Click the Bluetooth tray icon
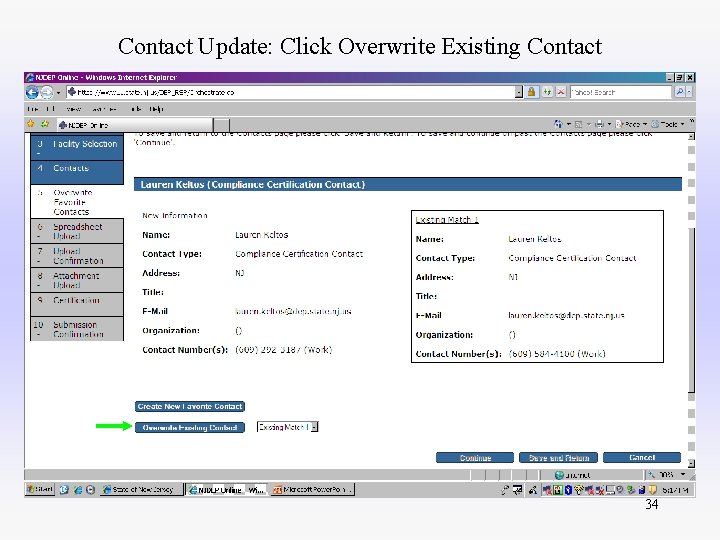This screenshot has width=720, height=540. [568, 490]
